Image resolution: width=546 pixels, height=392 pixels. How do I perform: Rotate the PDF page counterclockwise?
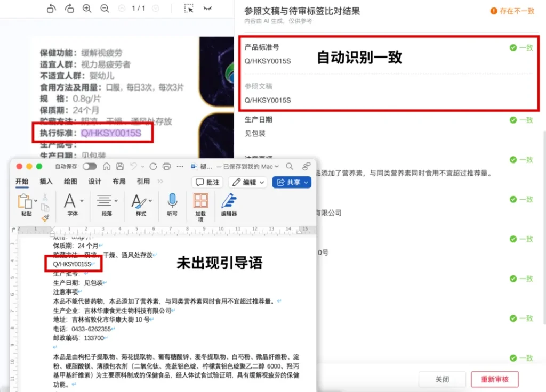coord(51,8)
